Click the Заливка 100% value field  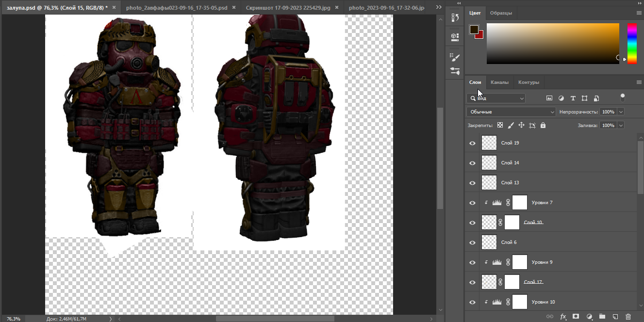pos(608,125)
